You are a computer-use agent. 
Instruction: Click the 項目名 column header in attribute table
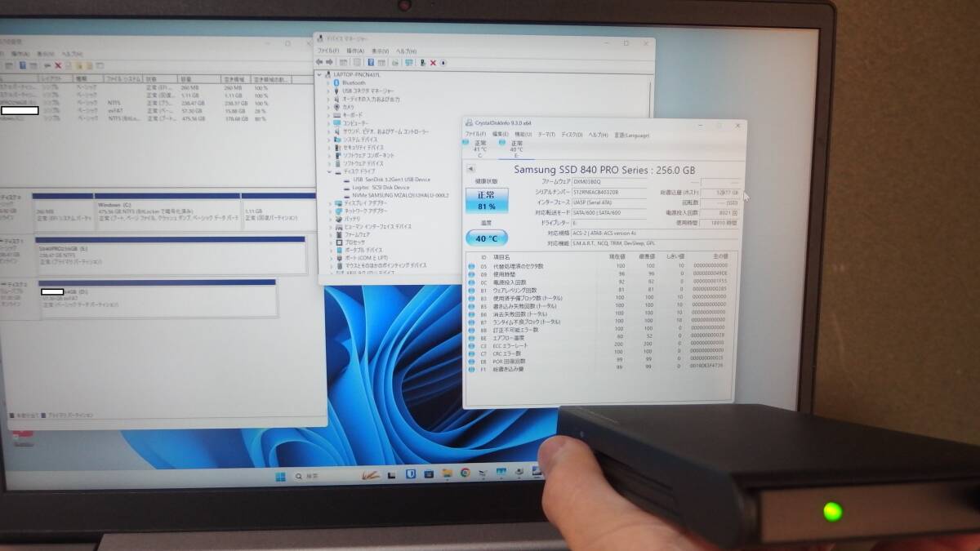click(x=502, y=256)
